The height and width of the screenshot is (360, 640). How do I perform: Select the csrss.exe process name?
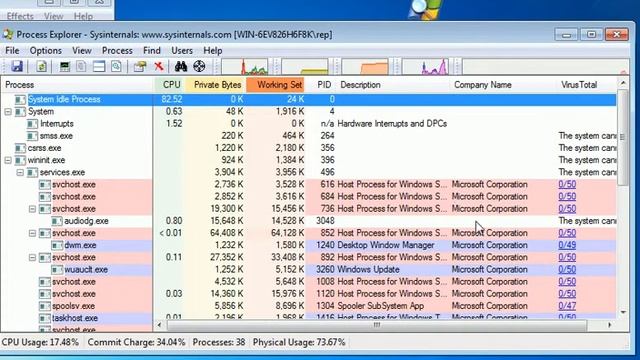pyautogui.click(x=44, y=148)
